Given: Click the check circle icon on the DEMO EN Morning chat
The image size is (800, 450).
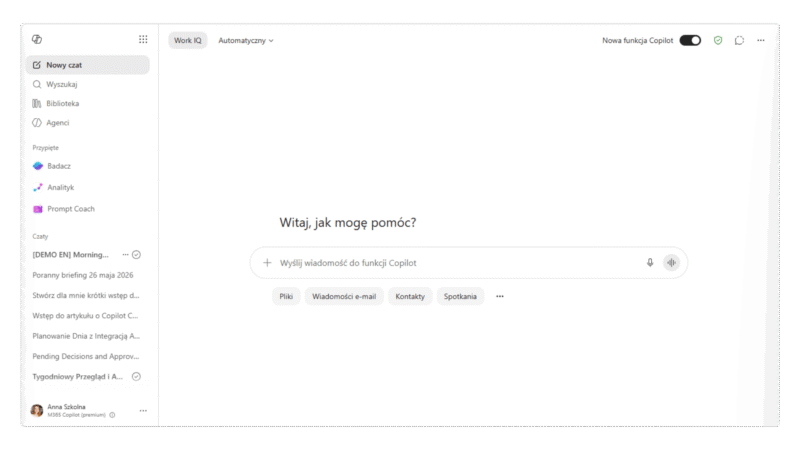Looking at the screenshot, I should (x=136, y=255).
